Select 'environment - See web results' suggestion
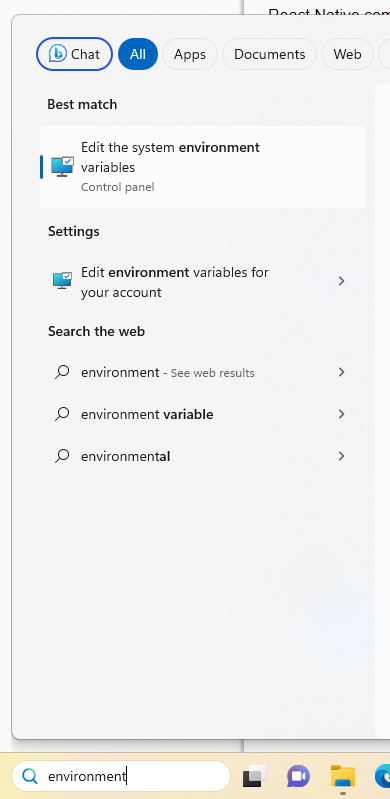390x799 pixels. (x=202, y=372)
